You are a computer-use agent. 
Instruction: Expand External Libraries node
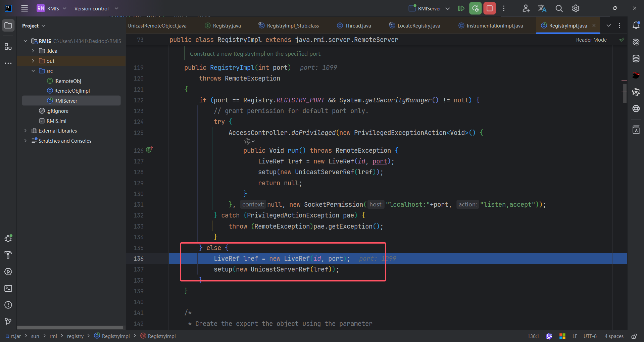tap(25, 131)
